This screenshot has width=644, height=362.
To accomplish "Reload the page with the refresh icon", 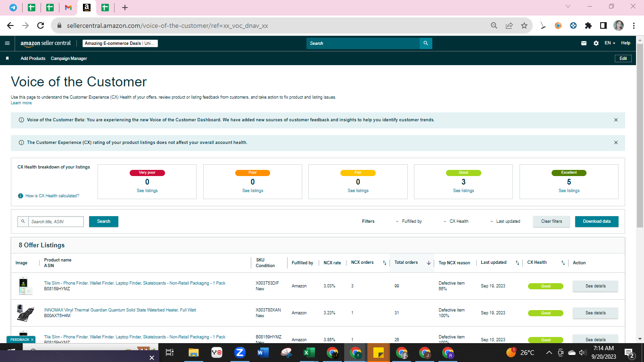I will [41, 25].
